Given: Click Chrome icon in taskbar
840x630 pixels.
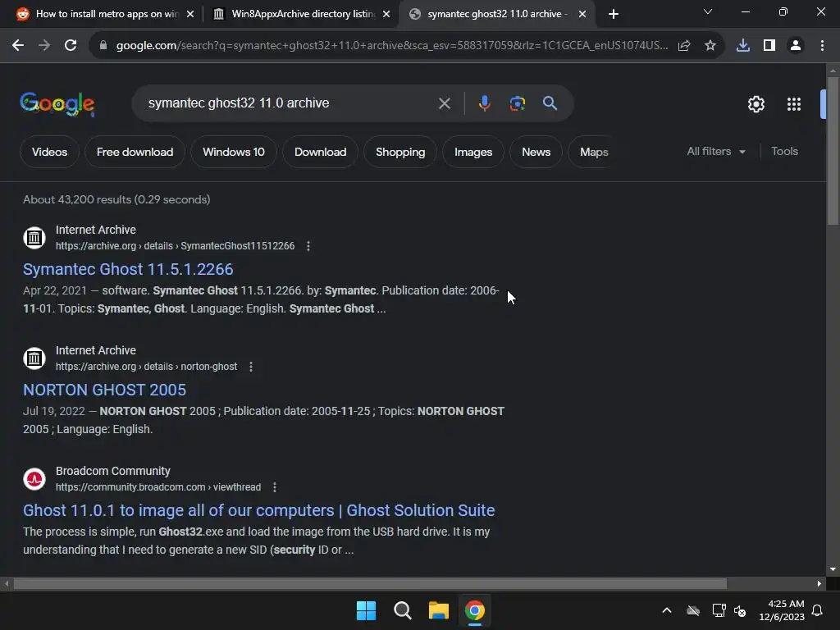Looking at the screenshot, I should pos(475,610).
